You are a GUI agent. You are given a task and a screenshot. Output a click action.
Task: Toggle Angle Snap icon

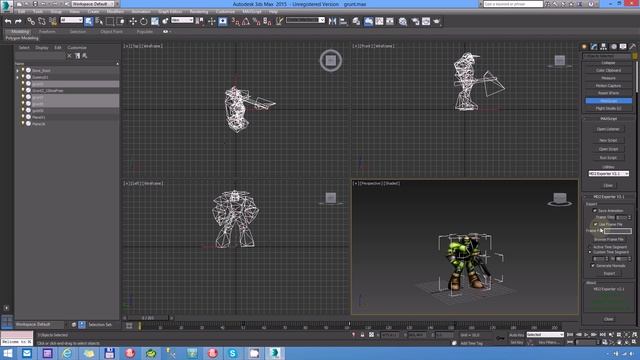point(246,21)
